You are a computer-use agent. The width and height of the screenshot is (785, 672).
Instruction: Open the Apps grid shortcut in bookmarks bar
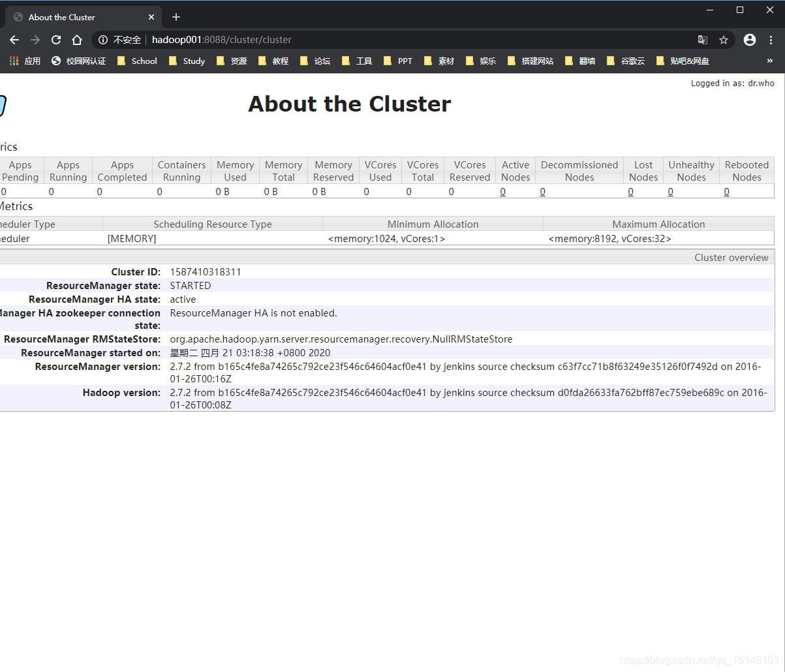tap(25, 61)
